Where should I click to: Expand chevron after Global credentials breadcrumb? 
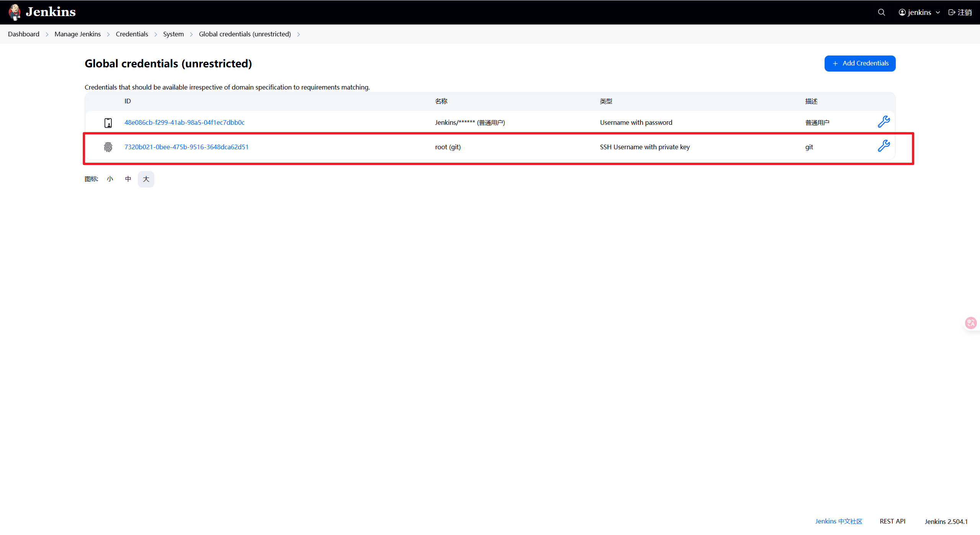(299, 34)
